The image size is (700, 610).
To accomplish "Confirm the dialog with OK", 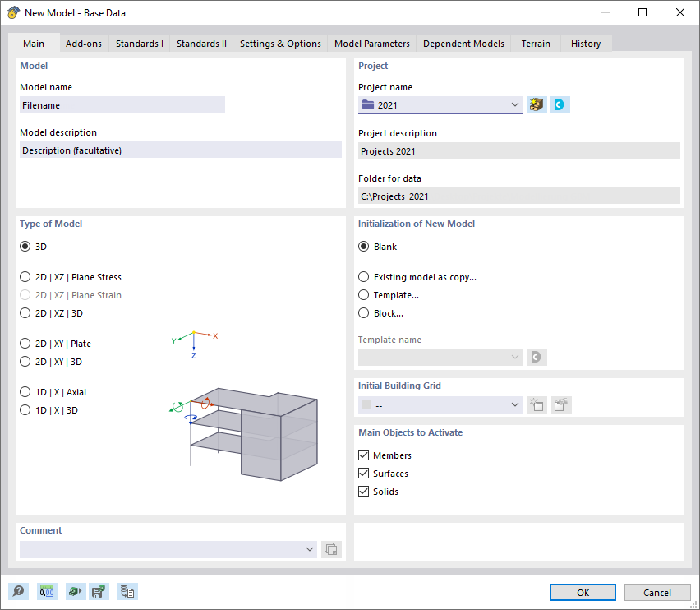I will [582, 592].
